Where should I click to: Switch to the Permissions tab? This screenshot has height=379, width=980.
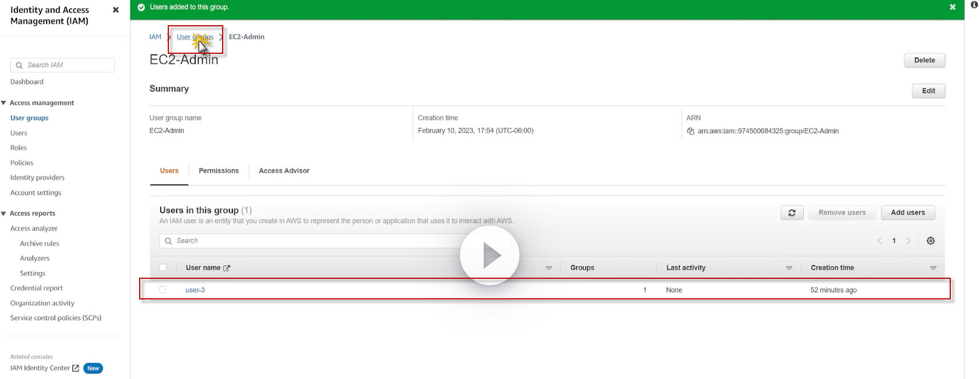click(x=219, y=171)
